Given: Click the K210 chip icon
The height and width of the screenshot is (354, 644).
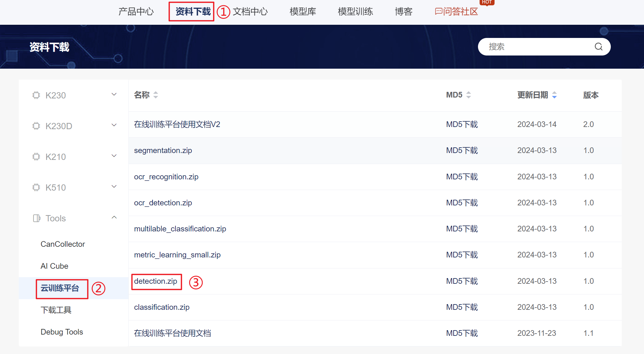Looking at the screenshot, I should 36,156.
